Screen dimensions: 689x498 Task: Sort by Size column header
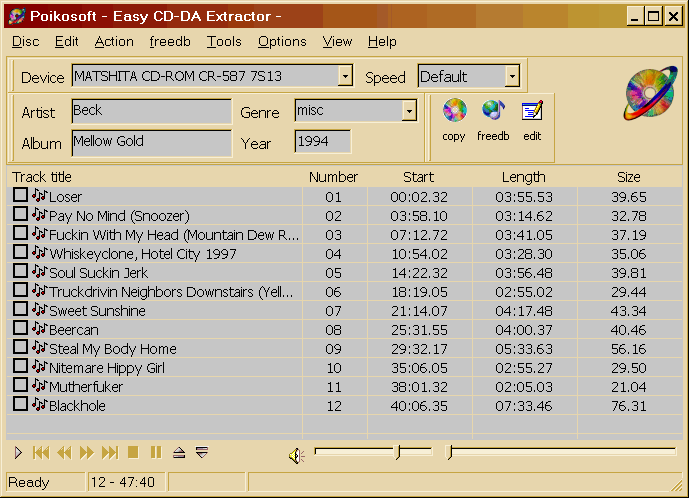tap(629, 177)
